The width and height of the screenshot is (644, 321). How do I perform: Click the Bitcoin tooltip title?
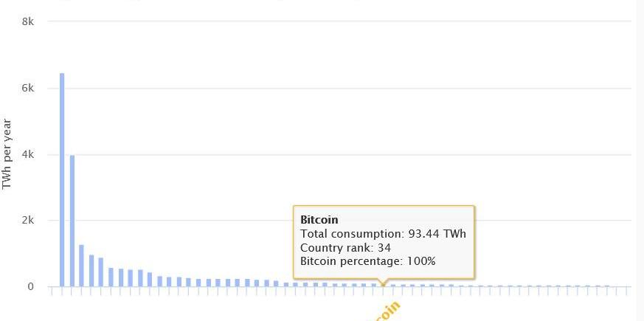[x=319, y=219]
